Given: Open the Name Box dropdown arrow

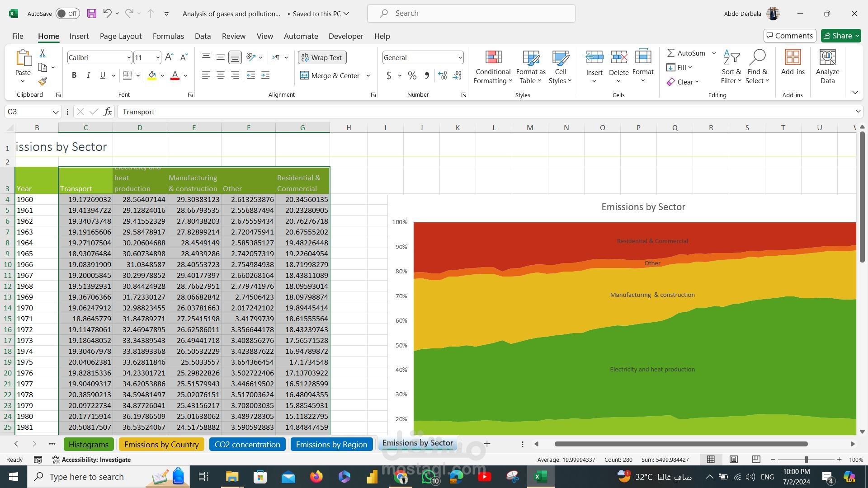Looking at the screenshot, I should 55,112.
